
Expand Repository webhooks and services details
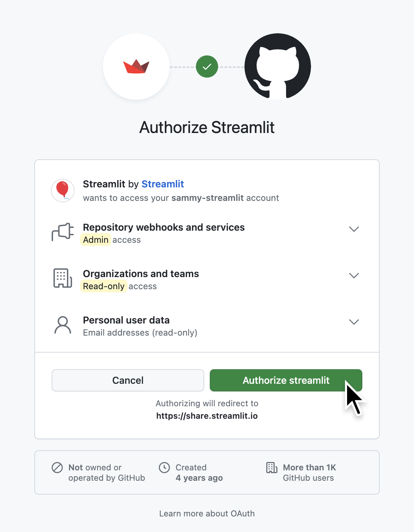pyautogui.click(x=354, y=229)
